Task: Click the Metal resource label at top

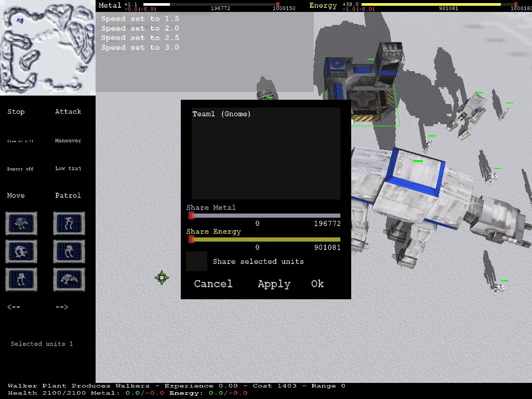Action: coord(110,5)
